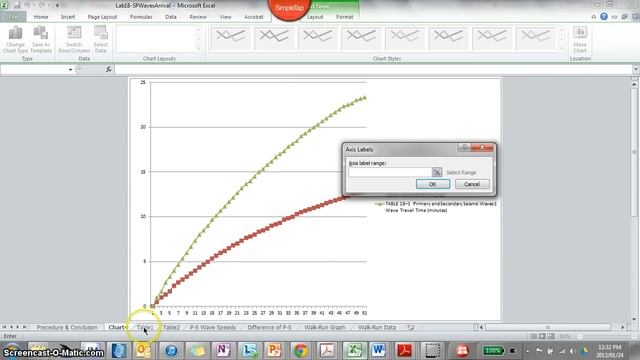
Task: Select the last visible chart style thumbnail
Action: coord(535,38)
